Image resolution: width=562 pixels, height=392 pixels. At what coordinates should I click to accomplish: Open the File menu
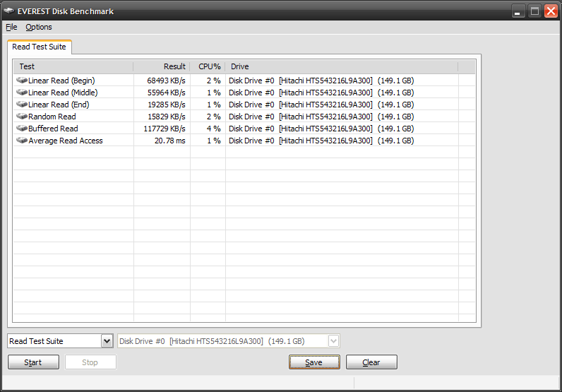pyautogui.click(x=11, y=28)
